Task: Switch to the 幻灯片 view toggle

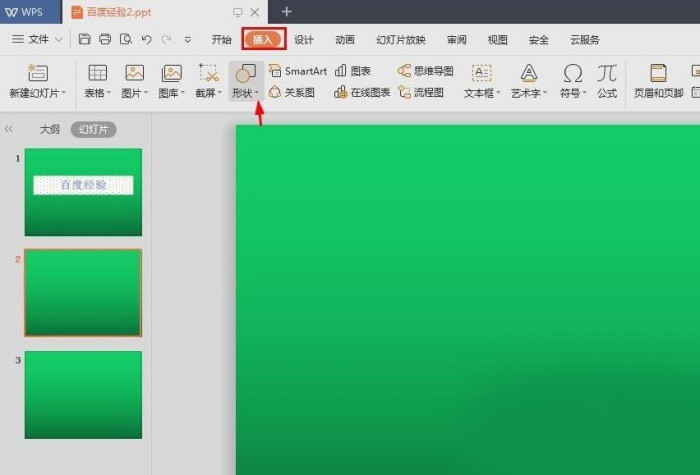Action: pyautogui.click(x=93, y=129)
